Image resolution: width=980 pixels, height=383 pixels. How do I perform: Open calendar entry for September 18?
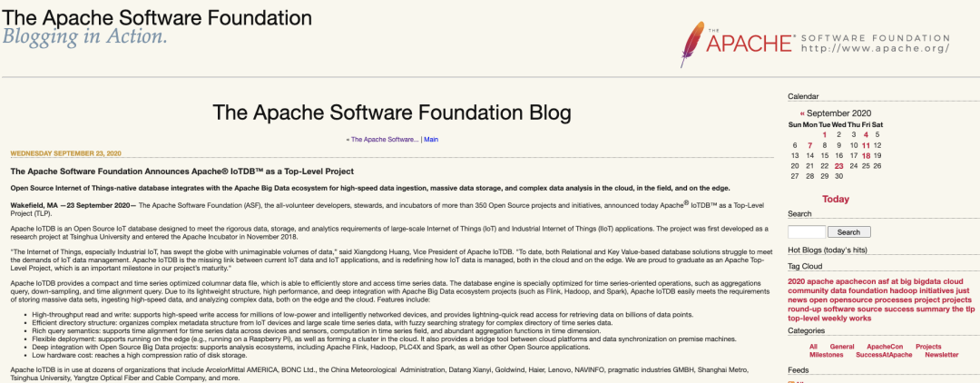[867, 155]
